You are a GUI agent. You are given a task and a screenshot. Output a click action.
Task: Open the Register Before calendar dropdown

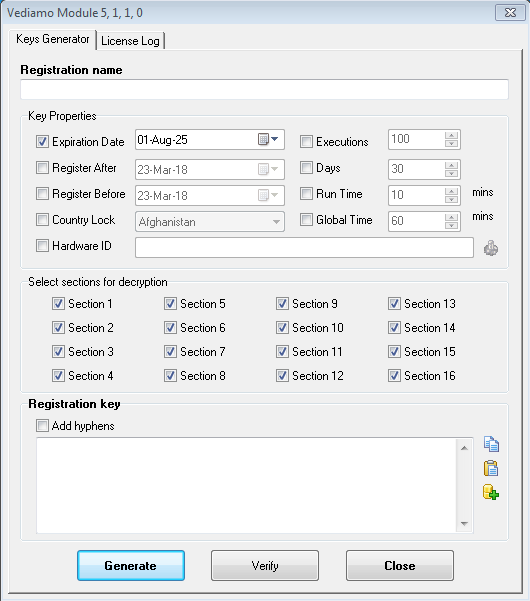pyautogui.click(x=268, y=195)
